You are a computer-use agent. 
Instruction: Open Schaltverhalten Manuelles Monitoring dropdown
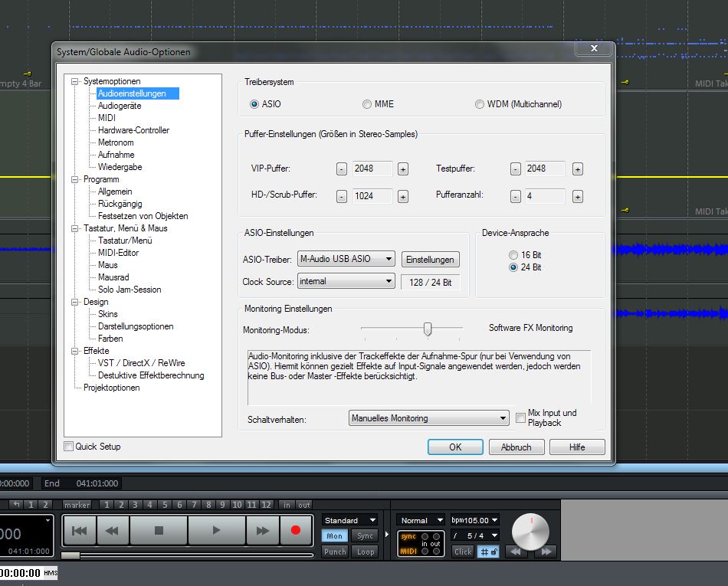428,418
